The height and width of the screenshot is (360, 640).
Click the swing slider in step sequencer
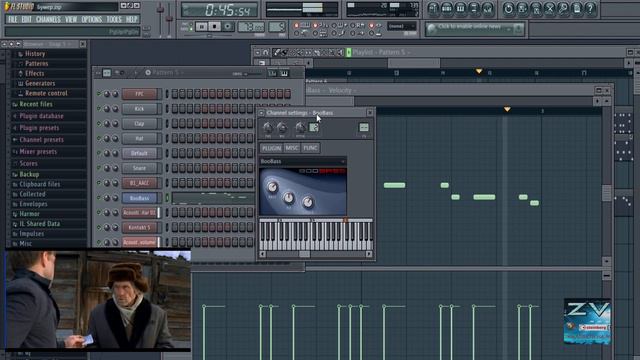(253, 74)
